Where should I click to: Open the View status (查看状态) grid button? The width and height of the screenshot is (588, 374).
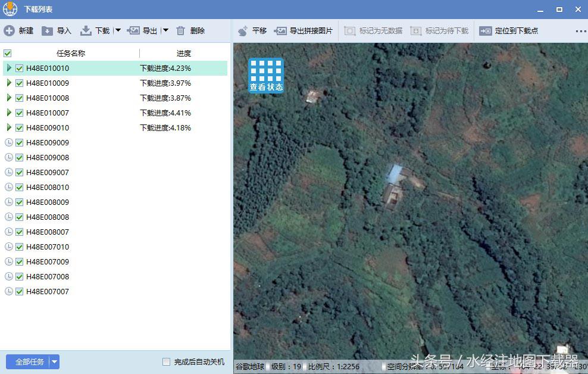click(x=266, y=75)
